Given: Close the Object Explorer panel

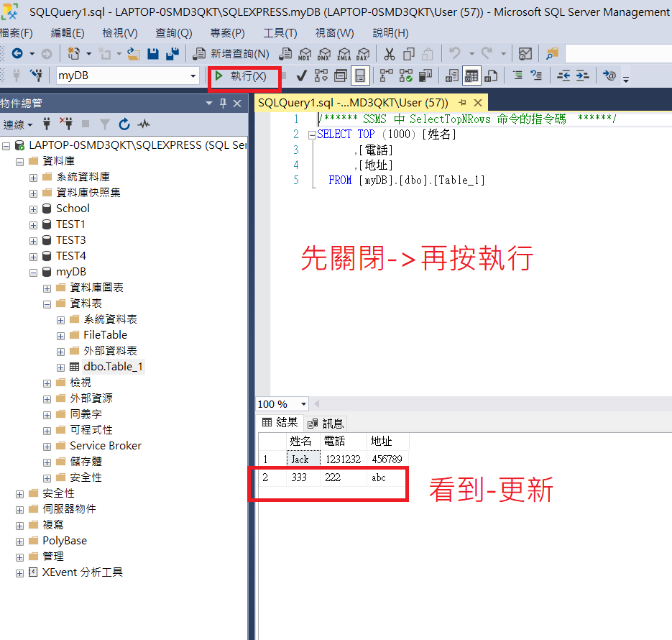Looking at the screenshot, I should [x=237, y=104].
